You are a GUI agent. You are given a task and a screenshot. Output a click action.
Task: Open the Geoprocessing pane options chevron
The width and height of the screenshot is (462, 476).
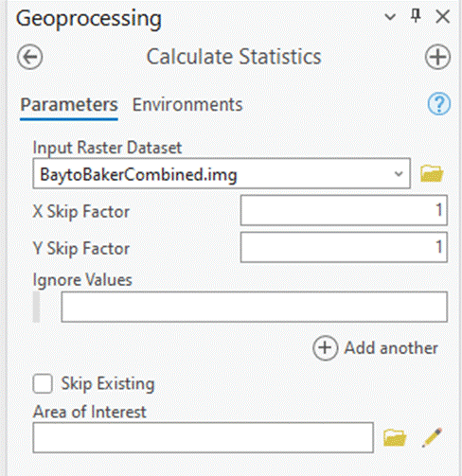[x=390, y=16]
